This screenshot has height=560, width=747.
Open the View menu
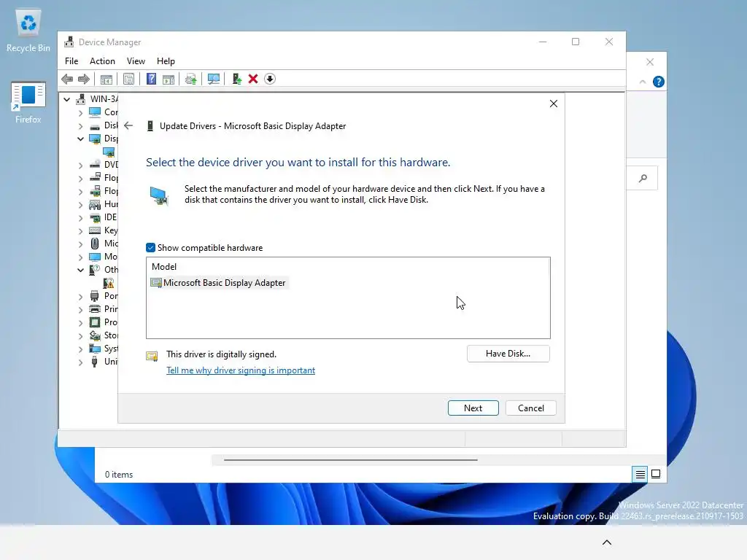tap(136, 61)
